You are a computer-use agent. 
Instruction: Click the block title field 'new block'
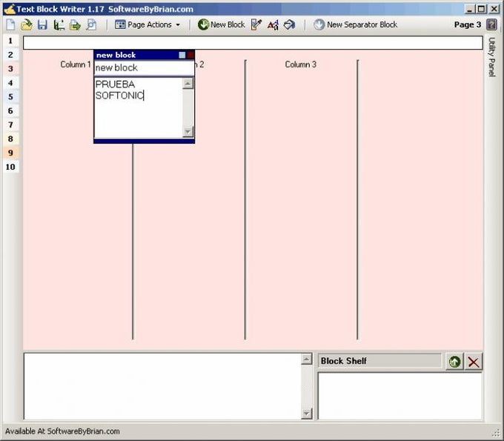(x=144, y=68)
